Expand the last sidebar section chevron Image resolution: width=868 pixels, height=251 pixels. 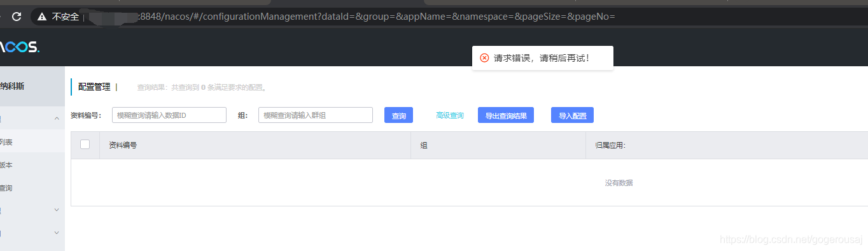(57, 233)
